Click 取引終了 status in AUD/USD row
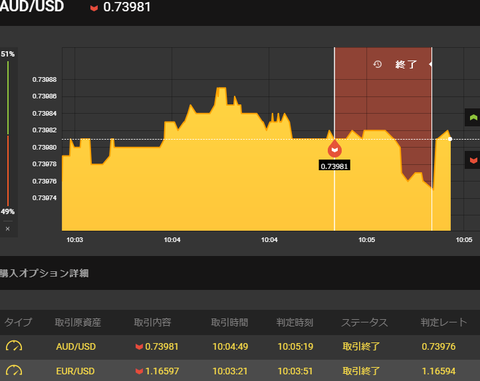 click(361, 347)
